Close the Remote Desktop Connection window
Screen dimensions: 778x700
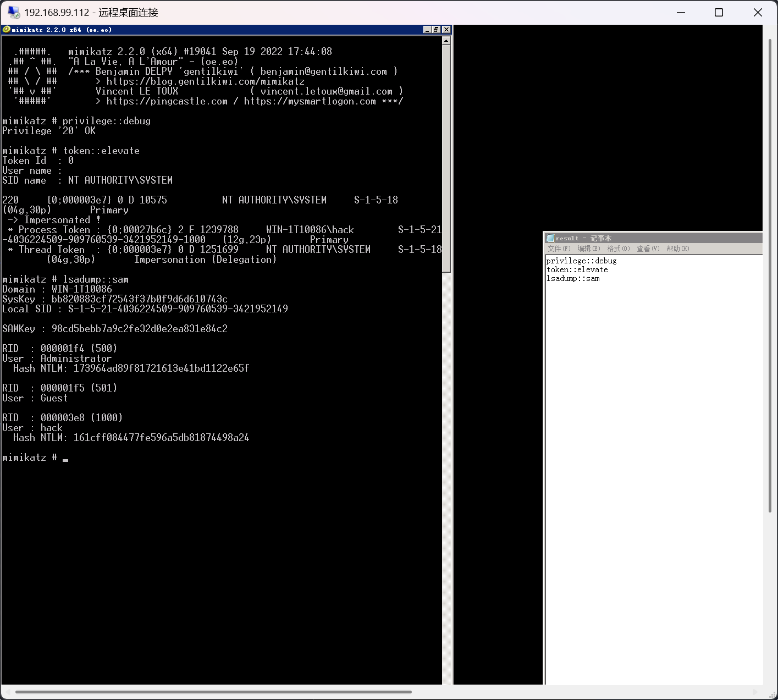[x=758, y=12]
